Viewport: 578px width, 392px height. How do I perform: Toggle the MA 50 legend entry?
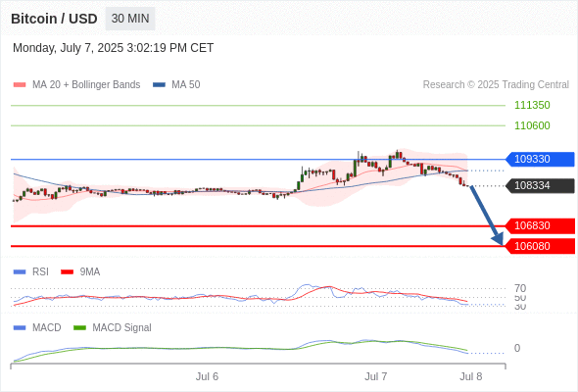(x=176, y=85)
